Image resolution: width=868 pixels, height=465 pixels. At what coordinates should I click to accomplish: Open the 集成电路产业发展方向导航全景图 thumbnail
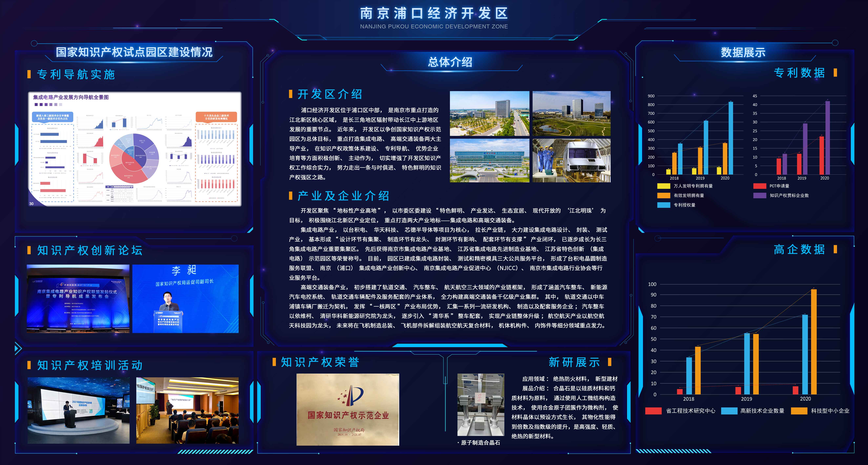point(135,149)
